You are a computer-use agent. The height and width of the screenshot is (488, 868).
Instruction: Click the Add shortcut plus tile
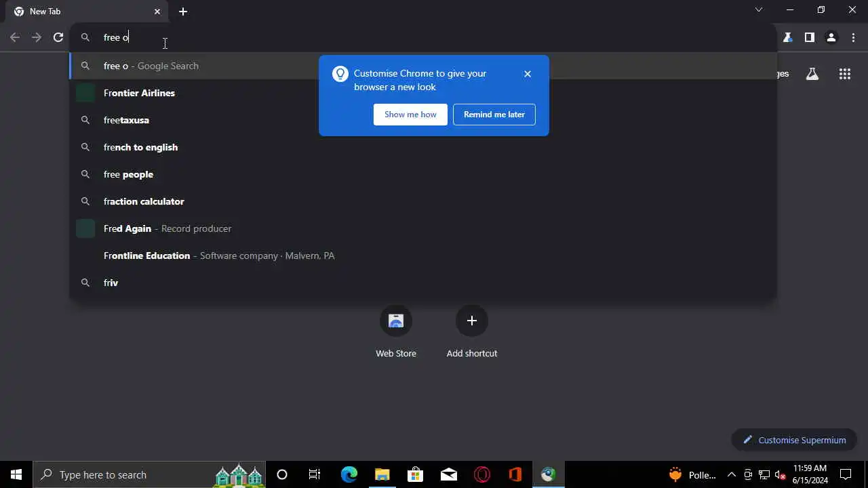[472, 332]
